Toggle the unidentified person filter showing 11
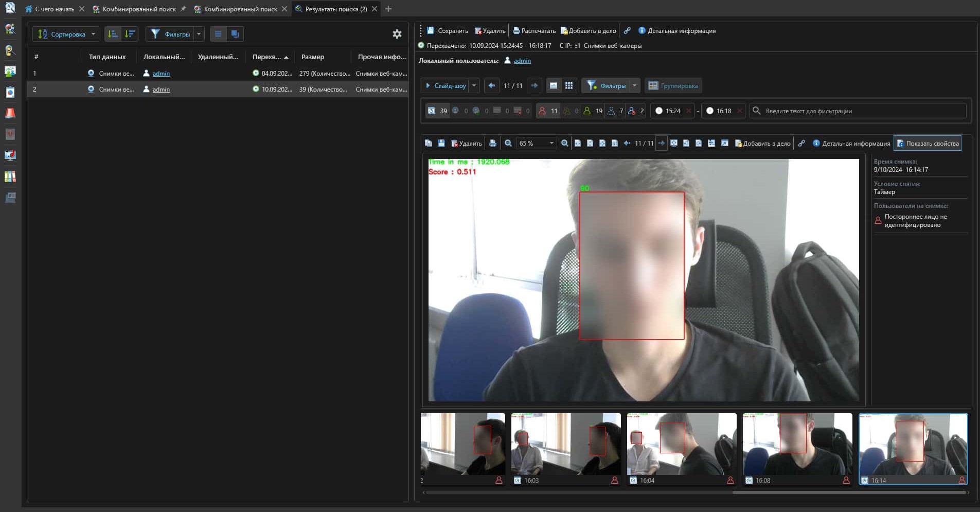The image size is (980, 512). coord(547,111)
